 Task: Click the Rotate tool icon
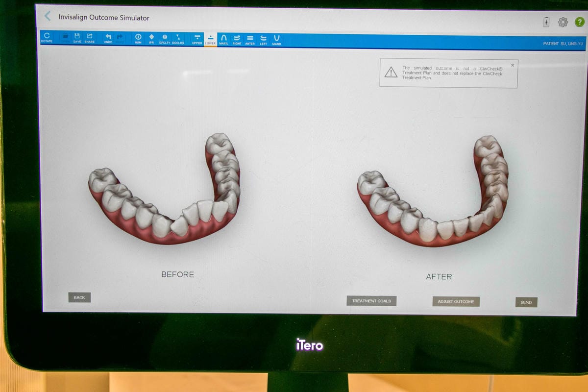47,38
